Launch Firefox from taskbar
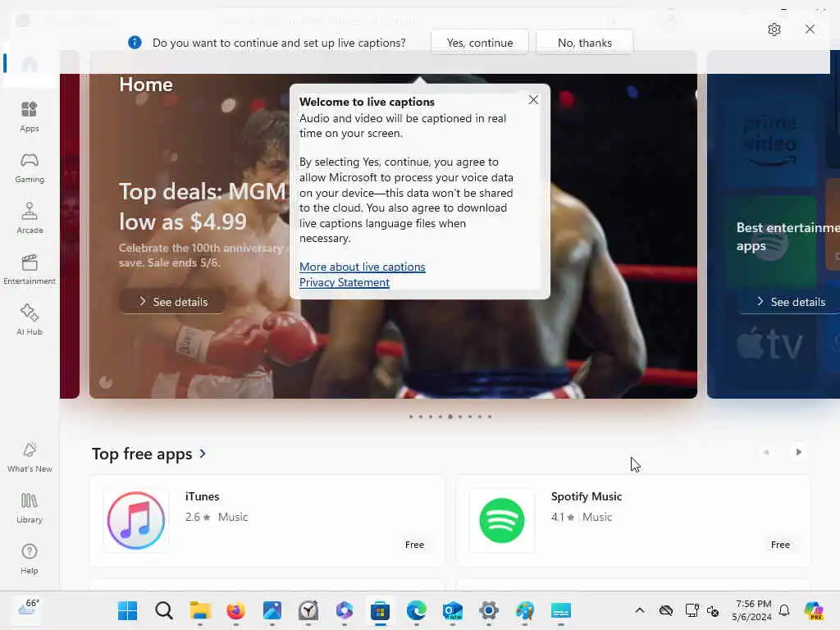This screenshot has width=840, height=630. pyautogui.click(x=235, y=610)
